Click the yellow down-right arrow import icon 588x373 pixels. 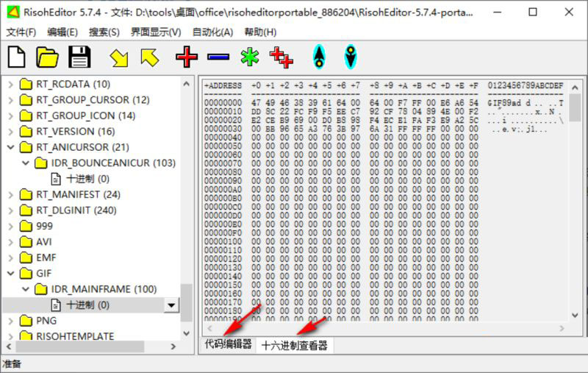point(119,58)
